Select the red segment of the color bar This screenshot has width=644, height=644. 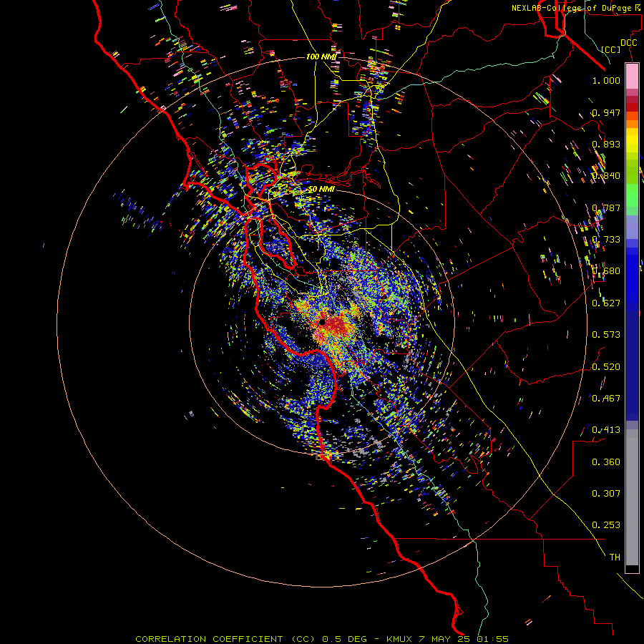tap(632, 107)
